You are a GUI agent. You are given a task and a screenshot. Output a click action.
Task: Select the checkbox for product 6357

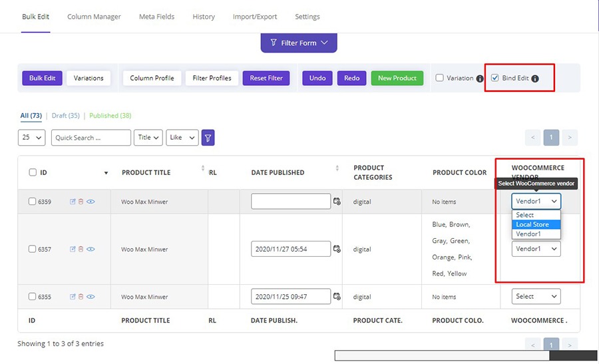click(x=33, y=249)
